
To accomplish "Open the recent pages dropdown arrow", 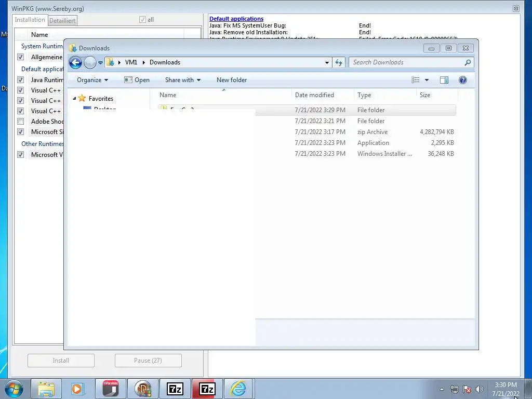I will pyautogui.click(x=100, y=63).
